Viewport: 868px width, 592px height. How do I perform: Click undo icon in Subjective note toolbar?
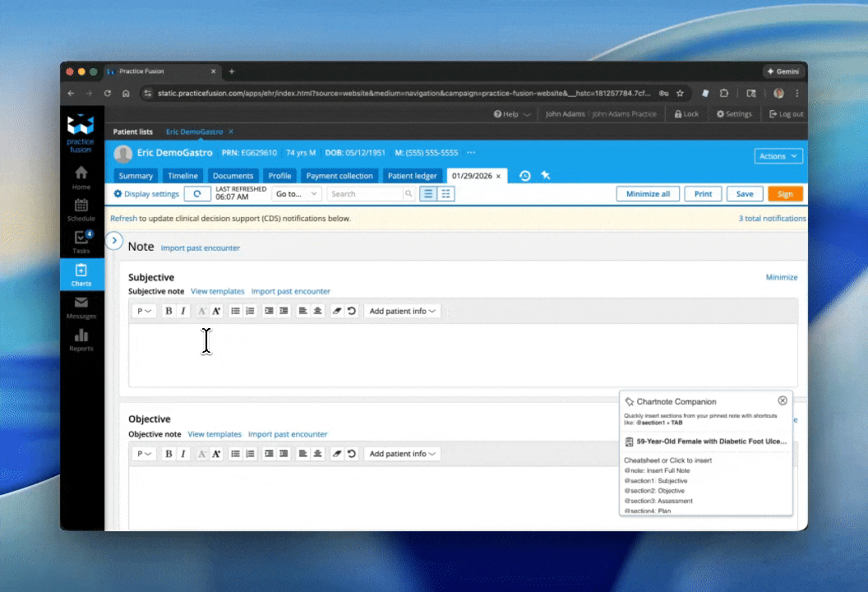(x=352, y=312)
